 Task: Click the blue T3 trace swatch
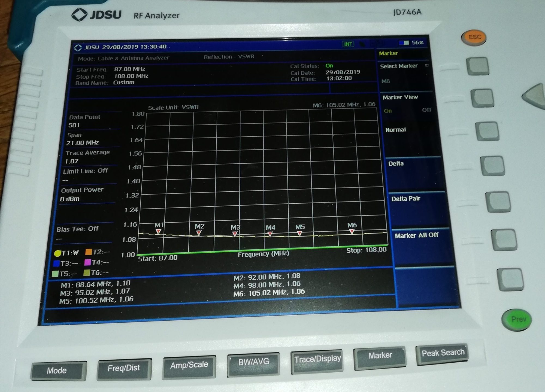[56, 264]
